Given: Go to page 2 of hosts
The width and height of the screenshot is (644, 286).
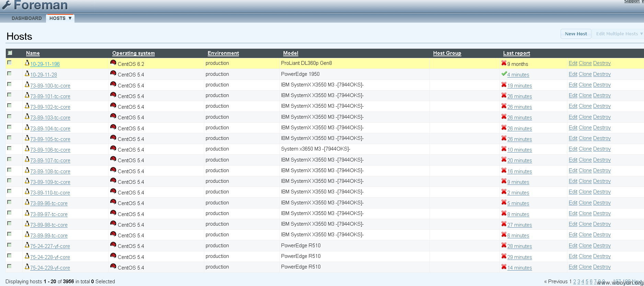Looking at the screenshot, I should click(x=574, y=282).
